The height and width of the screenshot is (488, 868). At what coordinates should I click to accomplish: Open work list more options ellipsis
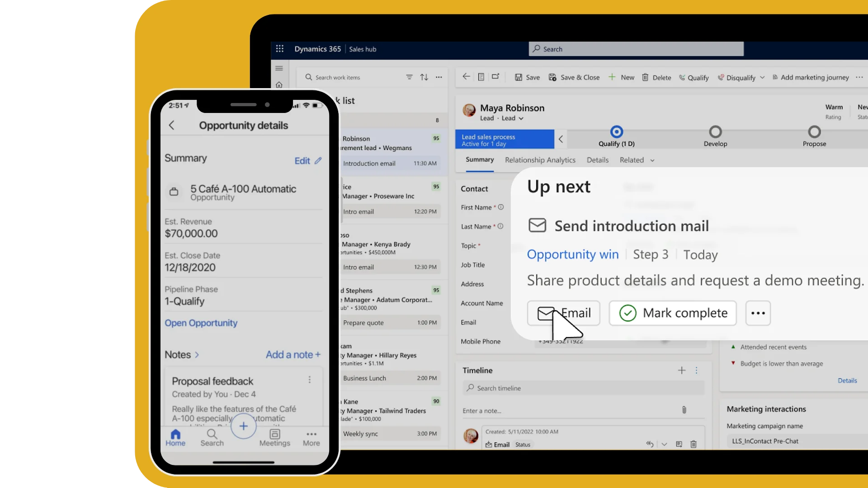(439, 77)
